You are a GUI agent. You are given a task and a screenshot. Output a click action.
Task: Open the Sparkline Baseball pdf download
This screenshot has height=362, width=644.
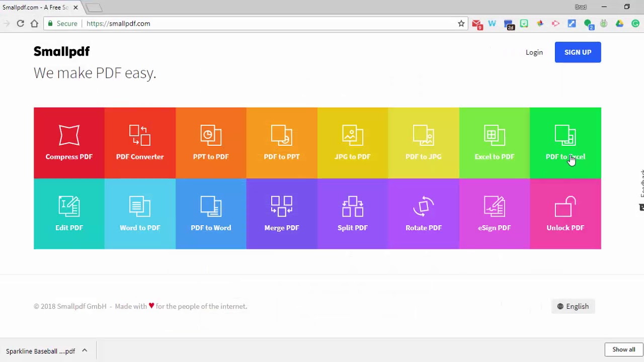pos(41,351)
